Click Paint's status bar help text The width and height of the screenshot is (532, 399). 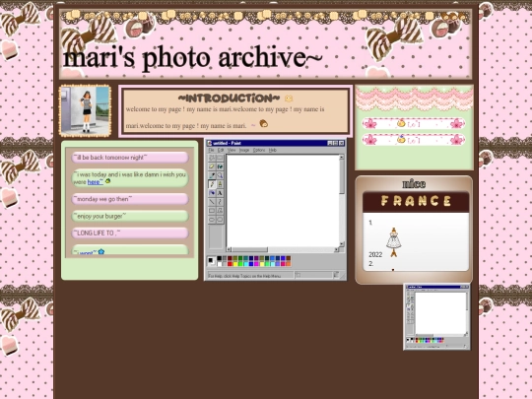pyautogui.click(x=244, y=276)
